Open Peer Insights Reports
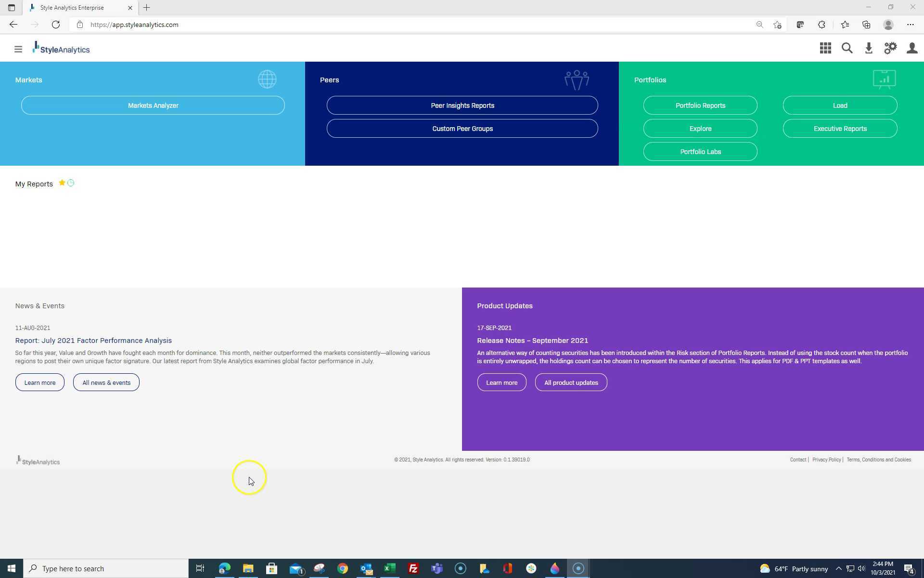Image resolution: width=924 pixels, height=578 pixels. (462, 105)
